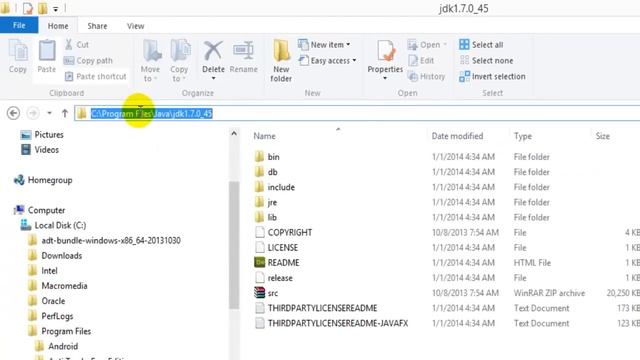The height and width of the screenshot is (360, 640).
Task: Open the File menu tab
Action: pyautogui.click(x=19, y=25)
